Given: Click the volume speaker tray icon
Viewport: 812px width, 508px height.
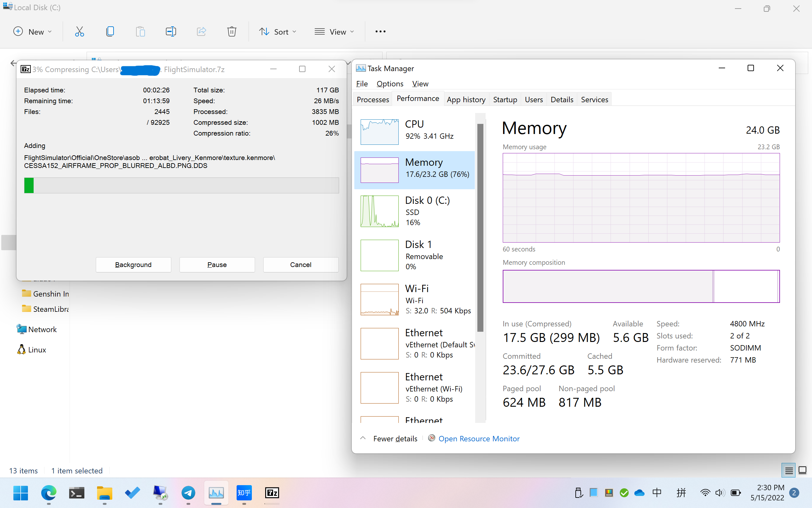Looking at the screenshot, I should [720, 493].
